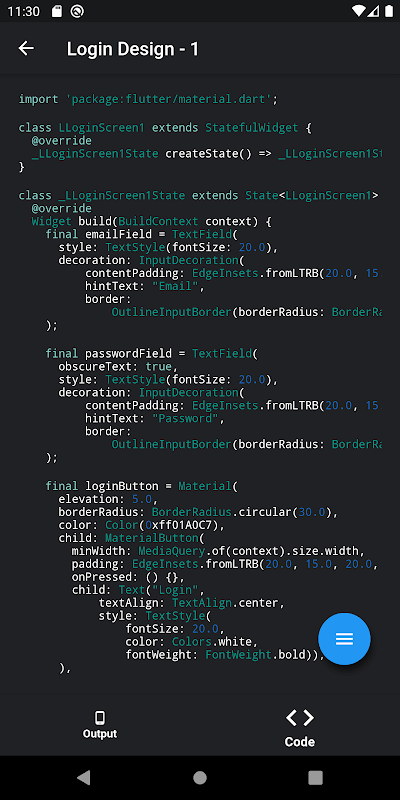Viewport: 400px width, 800px height.
Task: Tap the import package:flutter/material.dart line
Action: (x=148, y=99)
